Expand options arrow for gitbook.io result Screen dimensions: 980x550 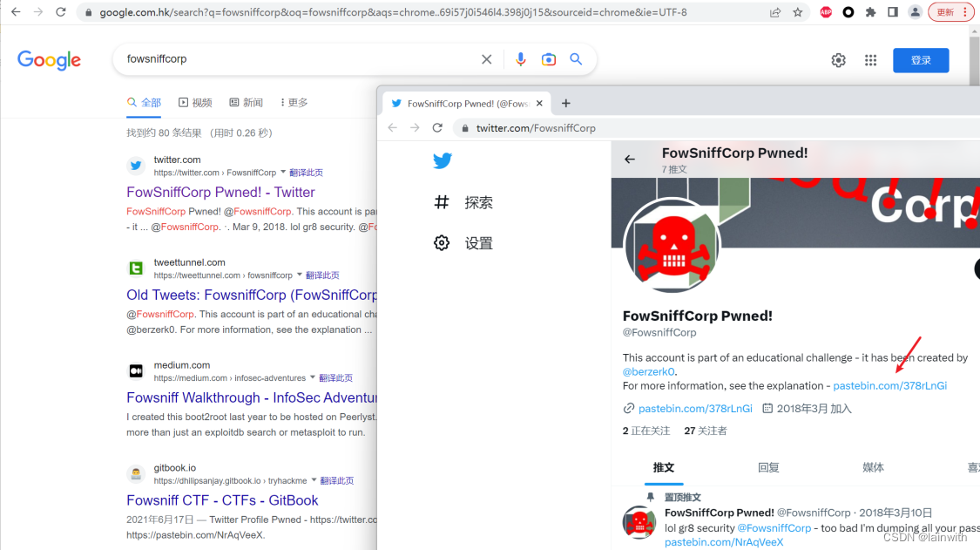click(x=314, y=480)
